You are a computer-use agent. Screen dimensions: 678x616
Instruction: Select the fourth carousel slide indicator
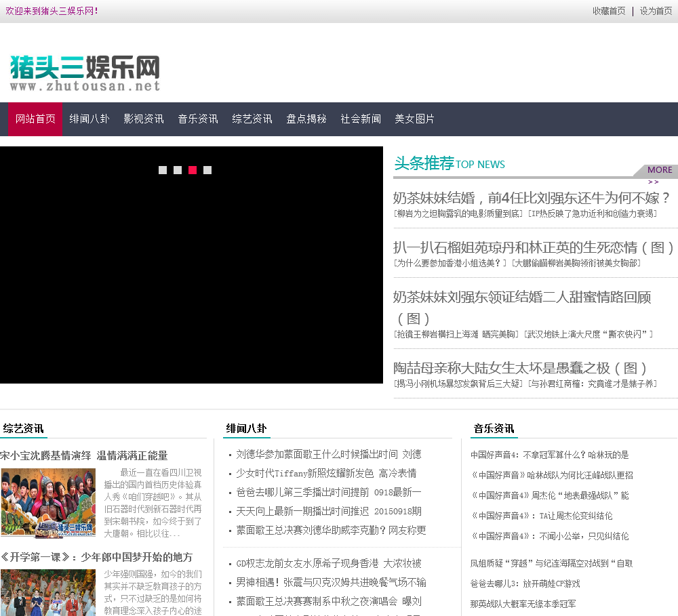[x=207, y=170]
